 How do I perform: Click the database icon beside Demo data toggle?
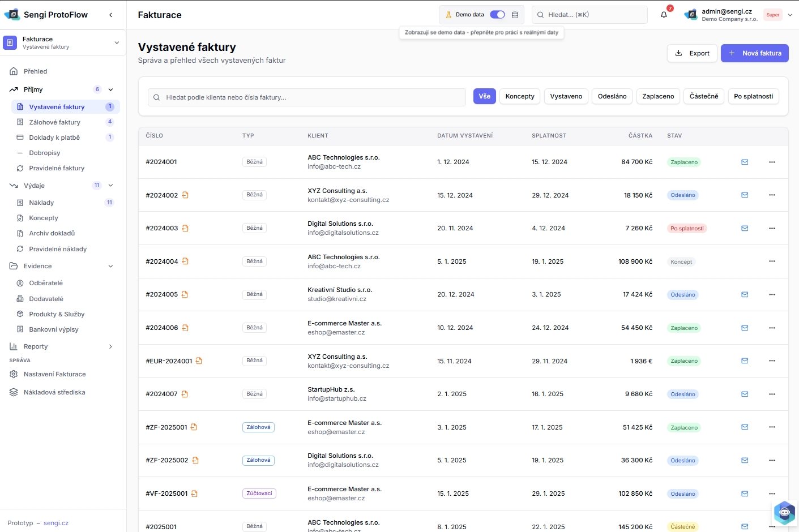point(515,15)
